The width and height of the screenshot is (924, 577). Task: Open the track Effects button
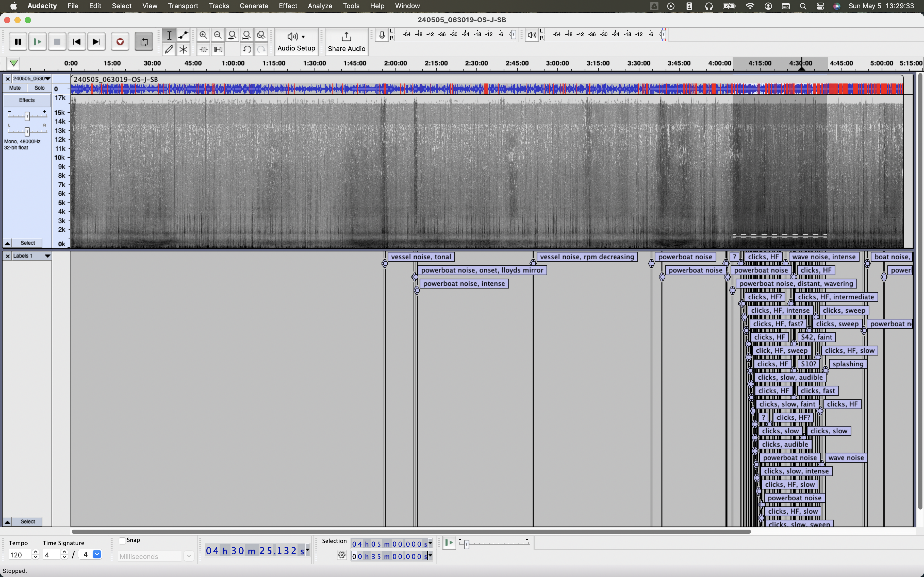[27, 100]
